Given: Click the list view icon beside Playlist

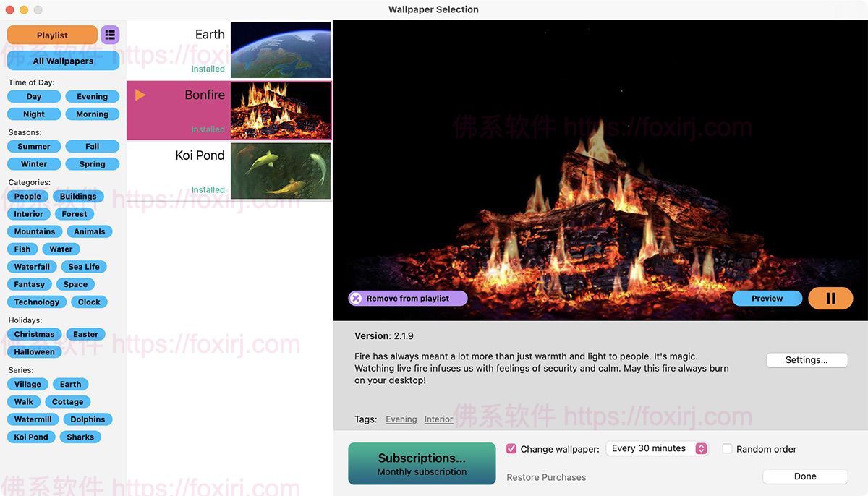Looking at the screenshot, I should [x=110, y=35].
